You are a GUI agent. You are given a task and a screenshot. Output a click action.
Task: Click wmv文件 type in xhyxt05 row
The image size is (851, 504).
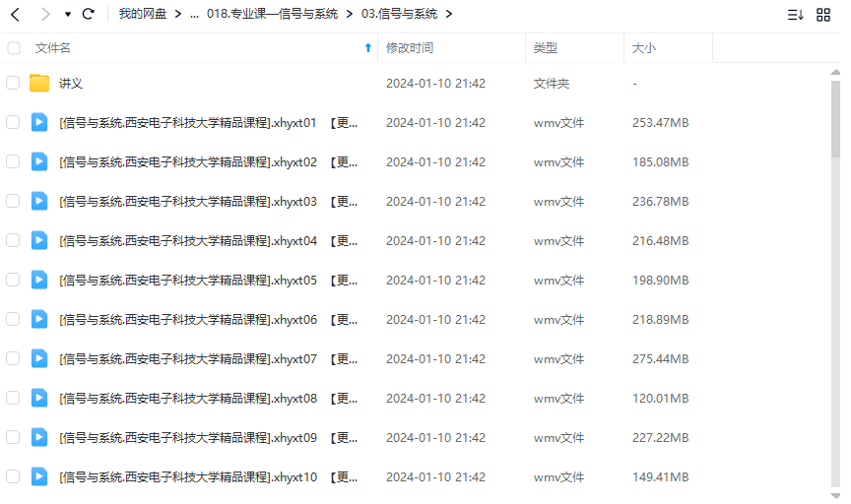559,281
